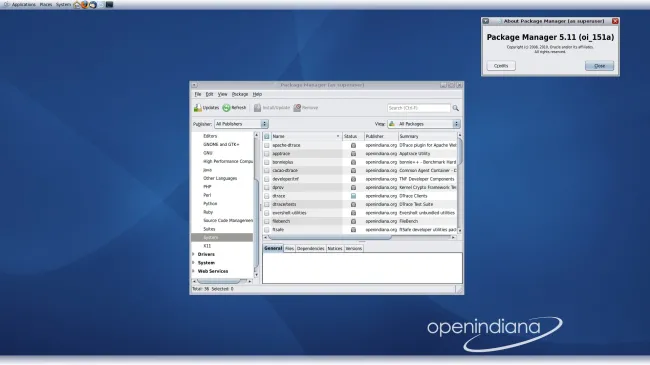Click Close in the About dialog
650x365 pixels.
coord(599,66)
